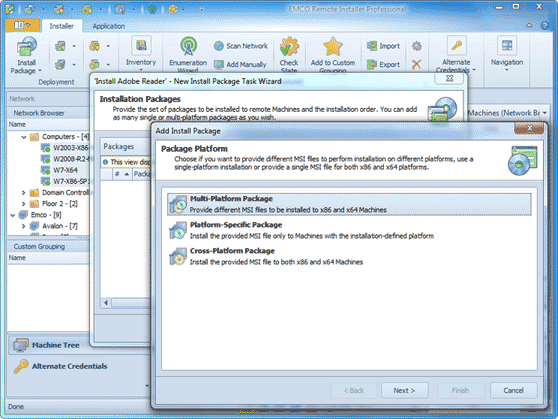Open the Install Package dropdown arrow
558x419 pixels.
[x=40, y=70]
